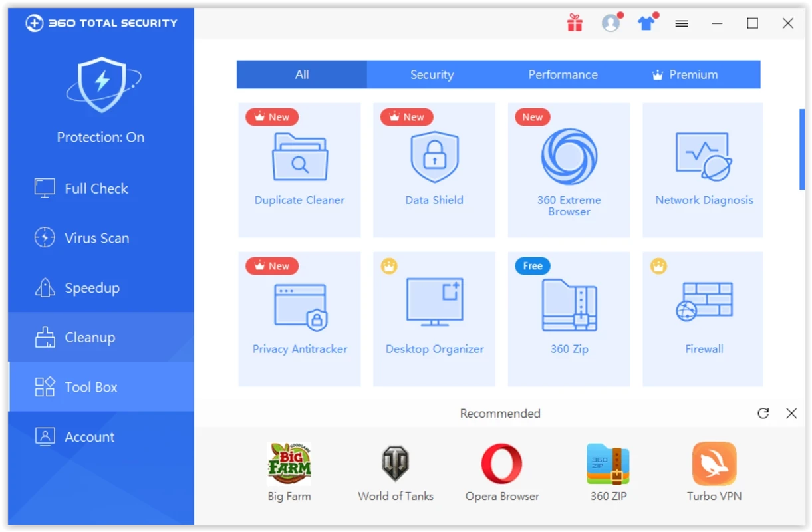The width and height of the screenshot is (812, 532).
Task: Close the Recommended panel
Action: click(791, 413)
